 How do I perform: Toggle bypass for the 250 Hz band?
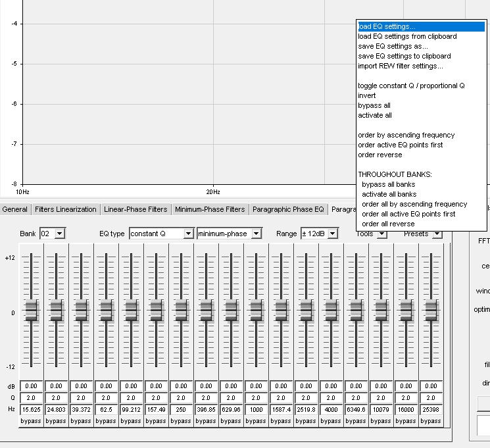181,421
